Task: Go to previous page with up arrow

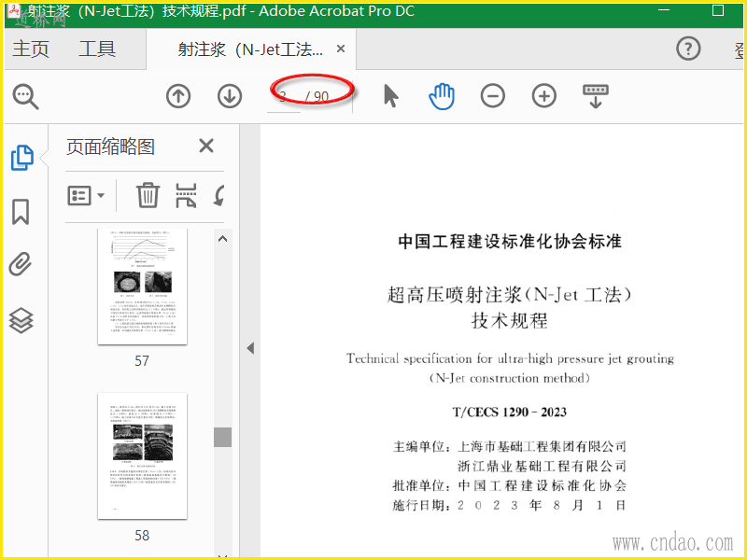Action: click(x=178, y=96)
